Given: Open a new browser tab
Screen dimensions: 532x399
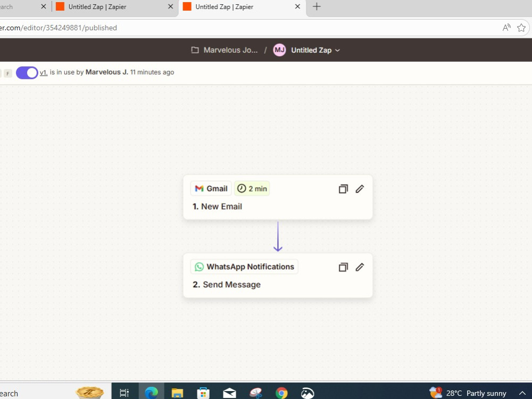Looking at the screenshot, I should (x=317, y=6).
